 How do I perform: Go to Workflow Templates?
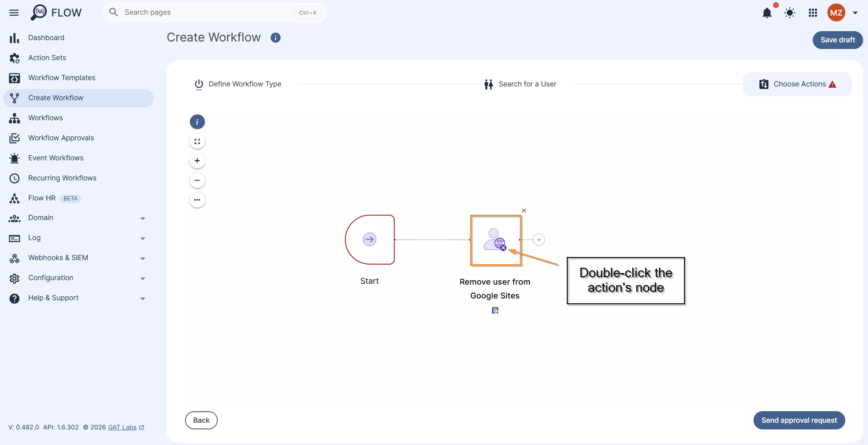78,78
